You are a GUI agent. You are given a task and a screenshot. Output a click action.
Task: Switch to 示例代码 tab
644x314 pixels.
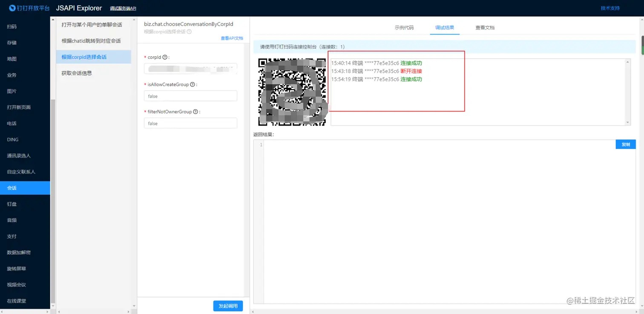[404, 27]
